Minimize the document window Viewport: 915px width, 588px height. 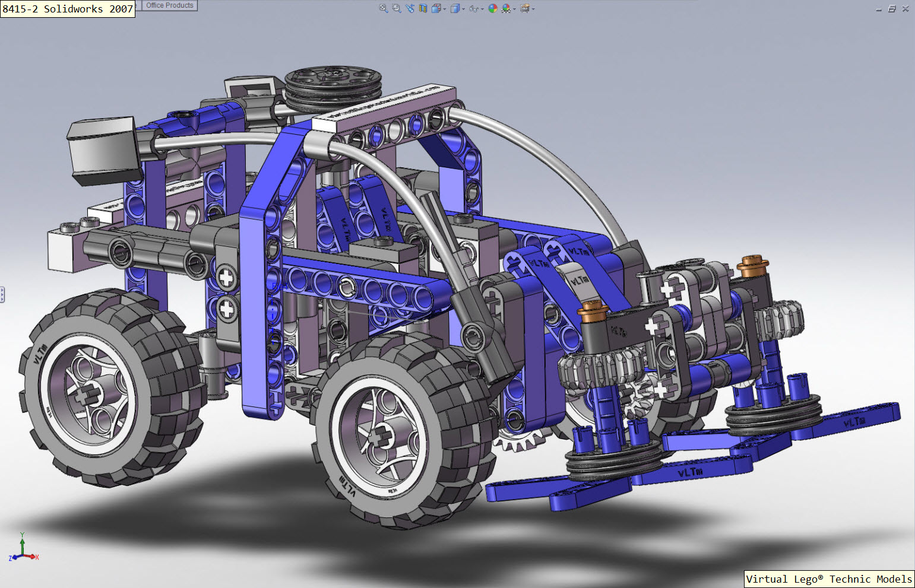coord(879,9)
